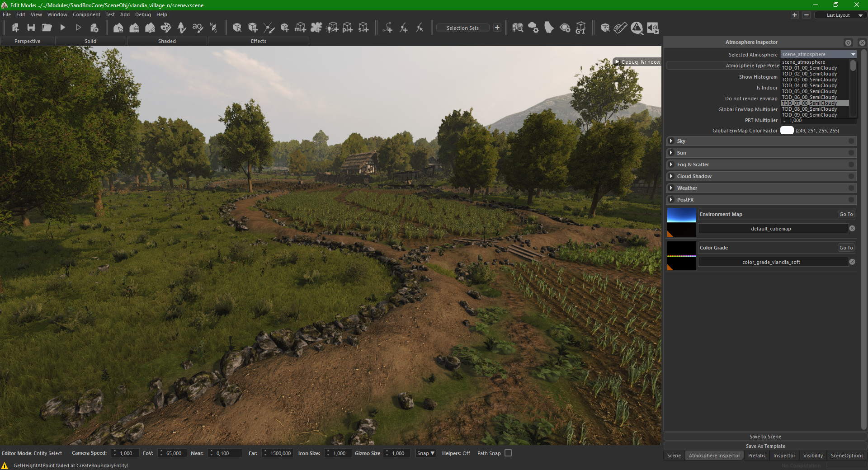The image size is (868, 470).
Task: Click the add mesh 'm+' cube icon
Action: [x=300, y=28]
